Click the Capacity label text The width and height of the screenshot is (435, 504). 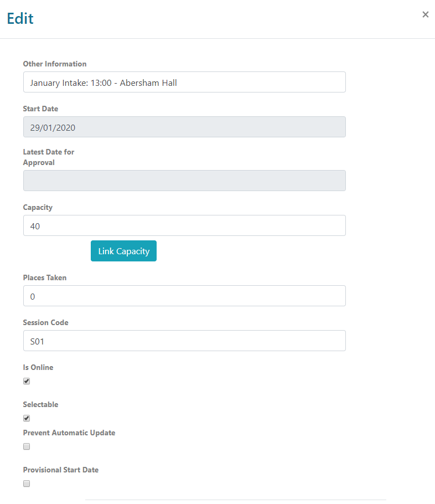coord(38,207)
